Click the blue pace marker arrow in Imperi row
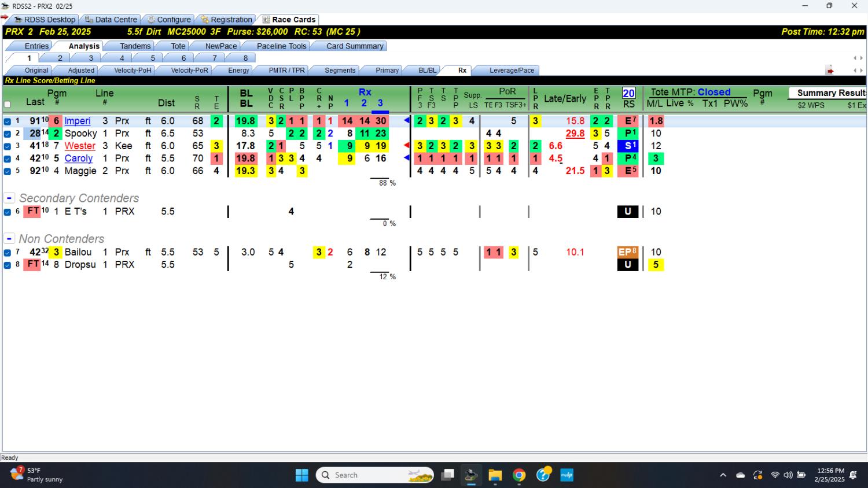 [407, 120]
